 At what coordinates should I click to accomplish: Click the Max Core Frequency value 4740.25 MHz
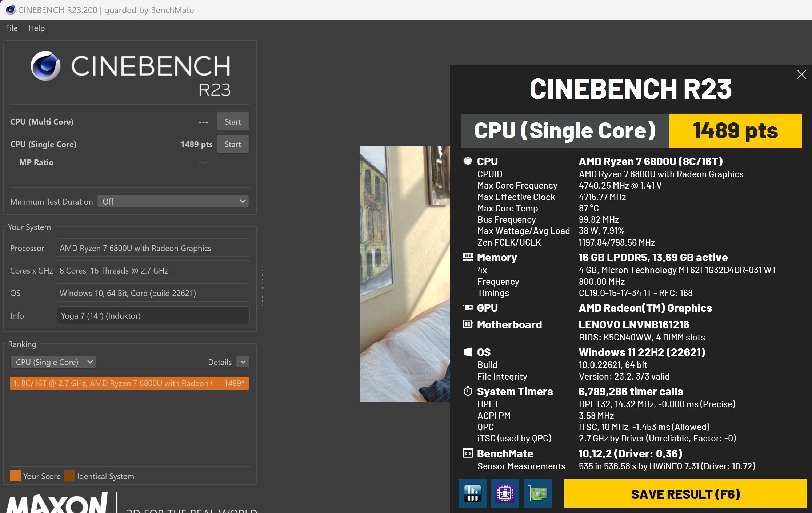pos(620,185)
